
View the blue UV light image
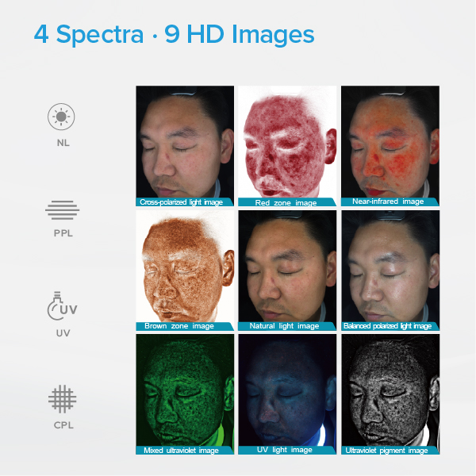[x=287, y=394]
